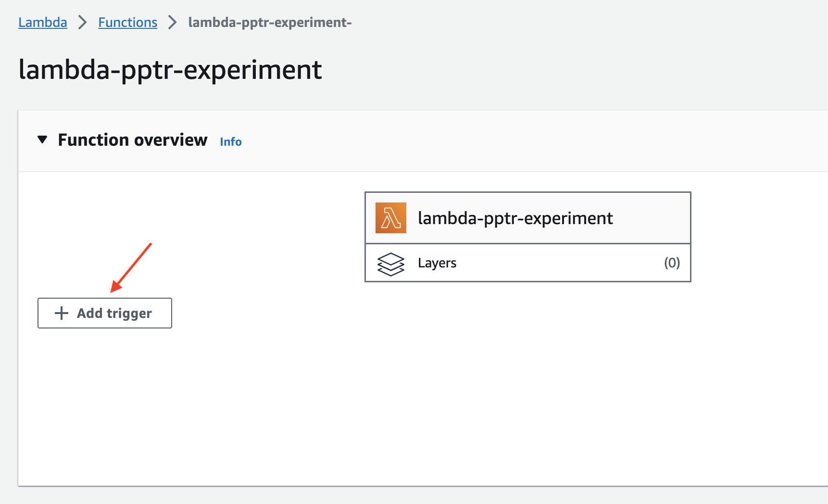The width and height of the screenshot is (828, 504).
Task: Click the lambda-pptr-experiment- breadcrumb current item
Action: (x=270, y=22)
